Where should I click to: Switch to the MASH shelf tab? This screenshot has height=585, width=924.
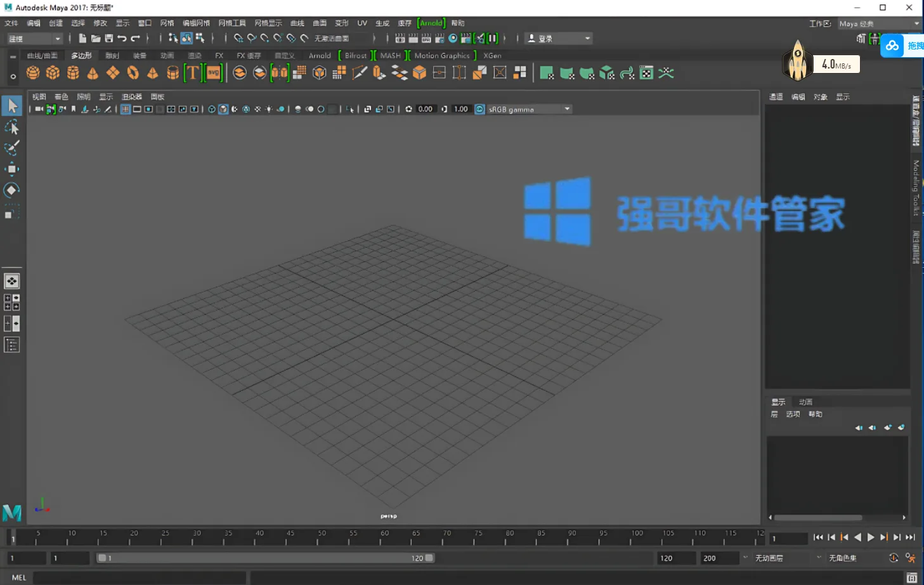click(391, 56)
